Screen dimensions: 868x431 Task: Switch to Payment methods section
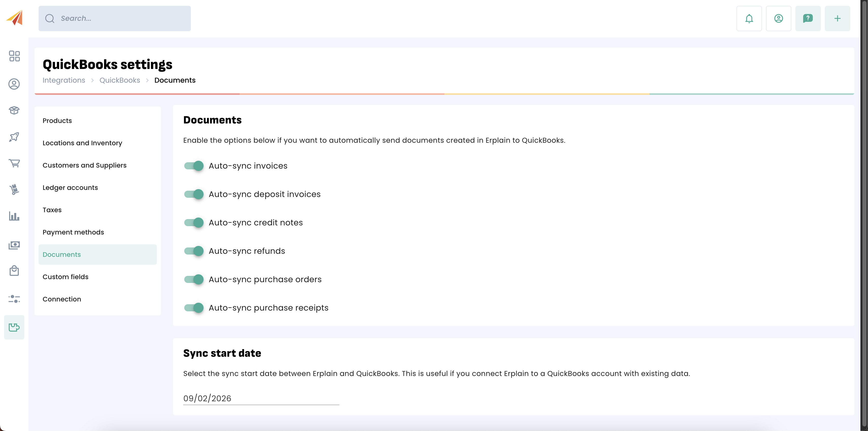73,232
